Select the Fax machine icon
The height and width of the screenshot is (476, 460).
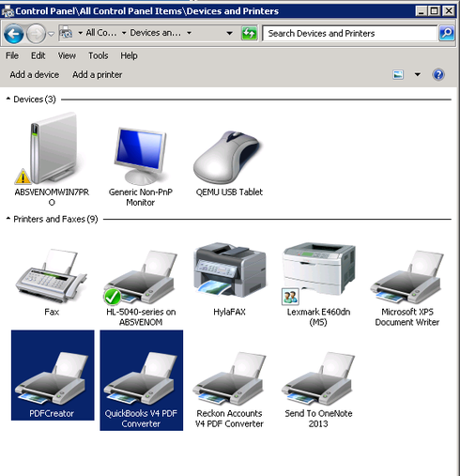51,276
